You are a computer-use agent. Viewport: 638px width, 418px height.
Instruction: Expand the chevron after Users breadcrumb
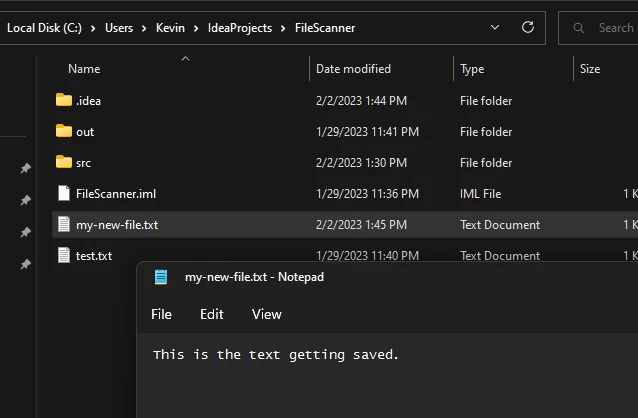point(145,28)
